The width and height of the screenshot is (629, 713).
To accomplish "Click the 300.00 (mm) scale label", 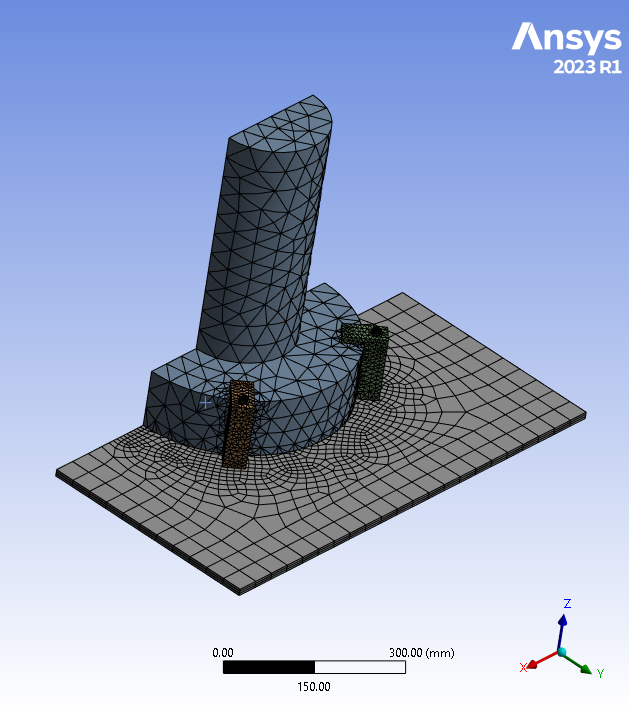I will point(422,653).
